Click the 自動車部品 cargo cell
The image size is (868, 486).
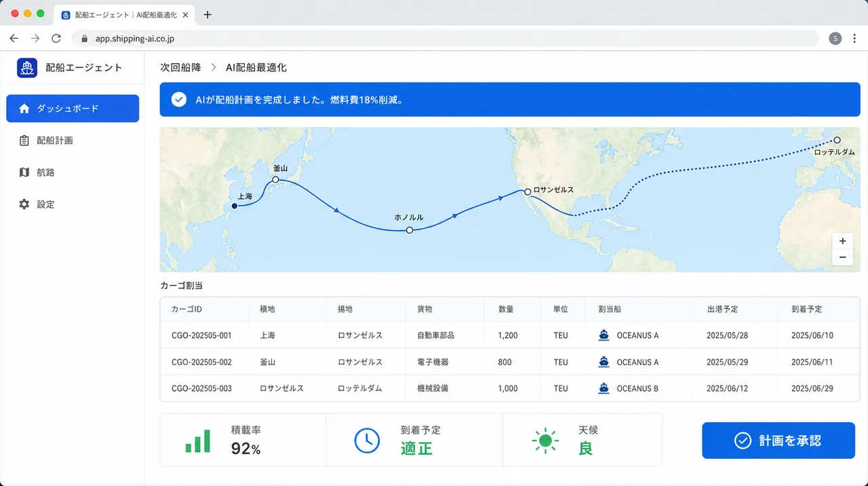pyautogui.click(x=435, y=335)
